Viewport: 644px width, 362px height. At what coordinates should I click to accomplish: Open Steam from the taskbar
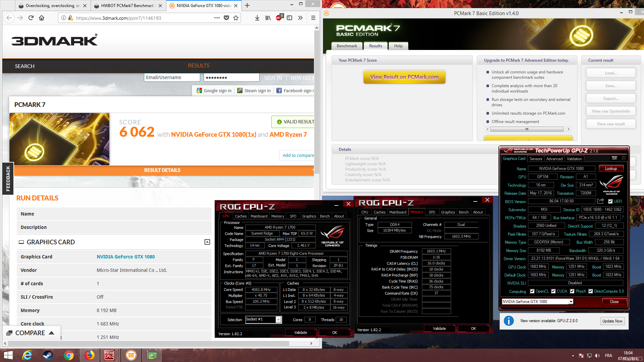[x=48, y=355]
